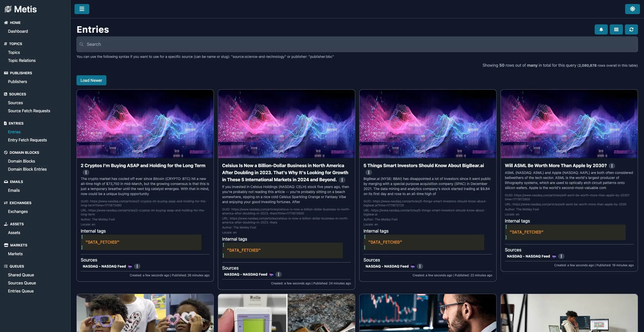Open source options in 2 Cryptos card
The image size is (644, 332).
(x=137, y=266)
